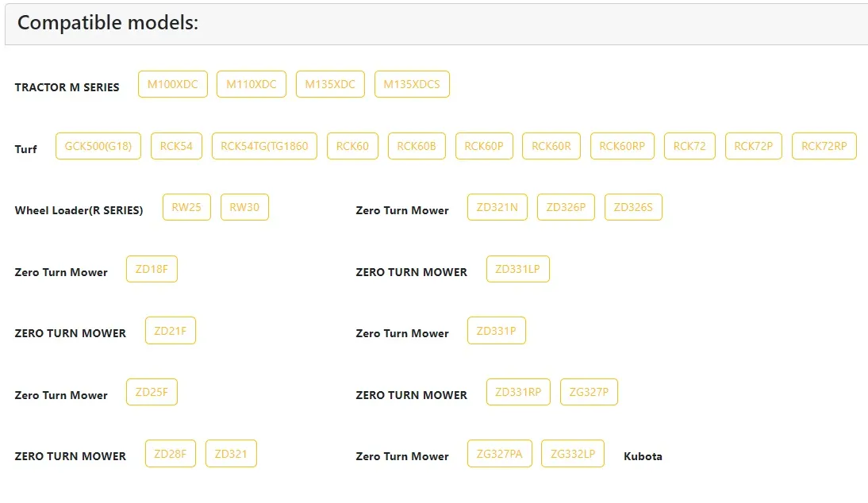Click the ZD21F model button

click(x=171, y=330)
